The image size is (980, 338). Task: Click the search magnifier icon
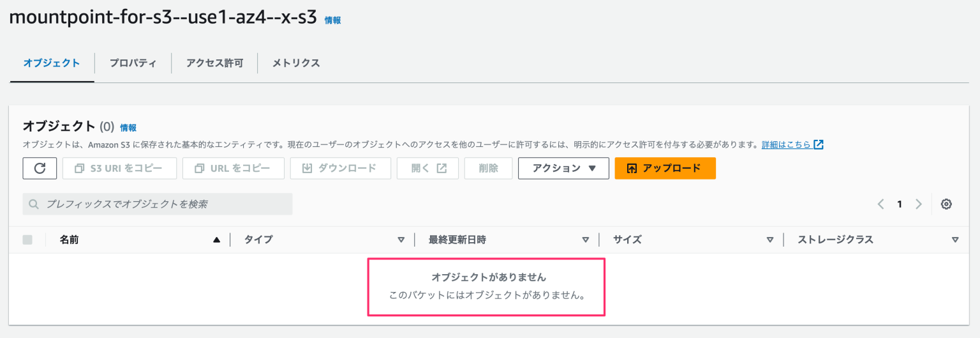click(34, 204)
